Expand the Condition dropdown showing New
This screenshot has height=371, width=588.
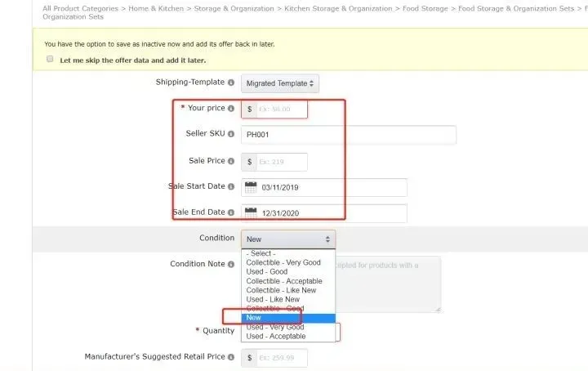click(x=288, y=239)
